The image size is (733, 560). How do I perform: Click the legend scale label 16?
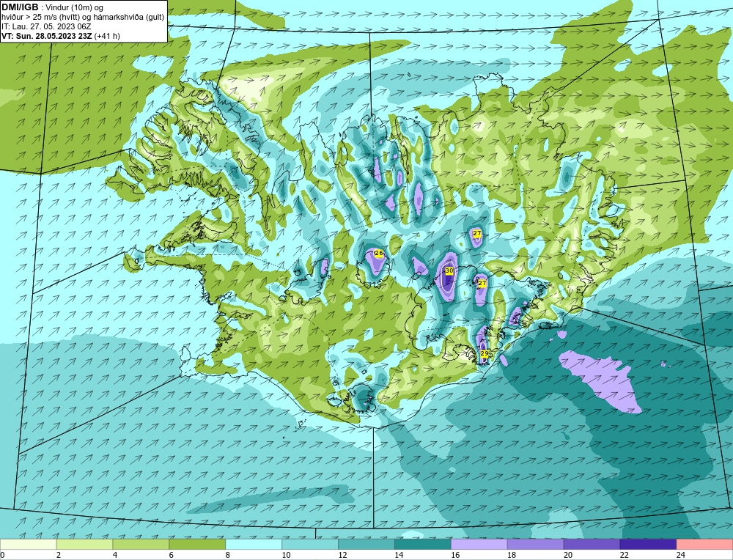455,555
